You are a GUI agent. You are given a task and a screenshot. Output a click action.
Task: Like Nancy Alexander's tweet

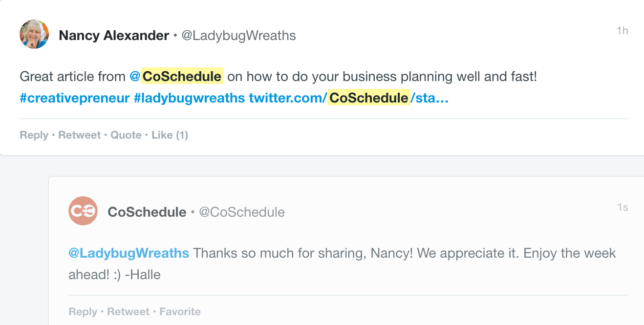(170, 135)
